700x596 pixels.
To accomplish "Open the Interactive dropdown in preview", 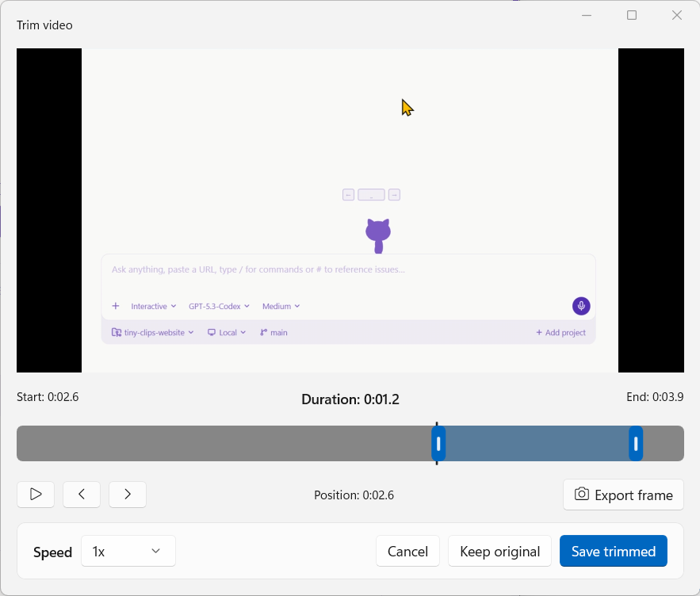I will (x=154, y=306).
